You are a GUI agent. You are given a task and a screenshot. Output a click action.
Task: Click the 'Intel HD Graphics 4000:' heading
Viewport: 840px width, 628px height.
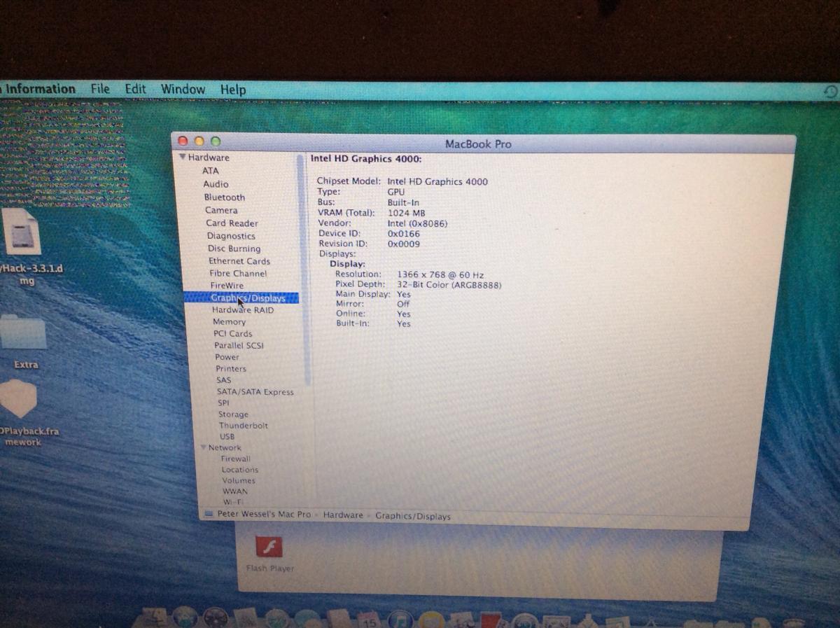[x=366, y=159]
